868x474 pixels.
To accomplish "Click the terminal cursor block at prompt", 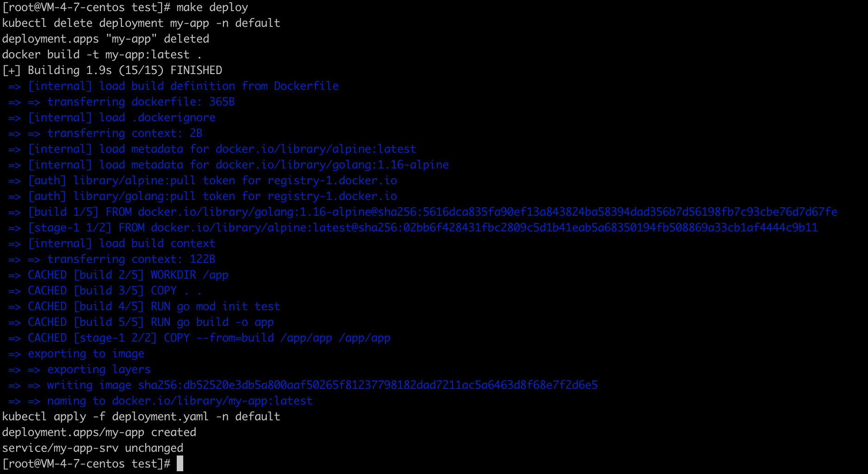I will coord(180,463).
